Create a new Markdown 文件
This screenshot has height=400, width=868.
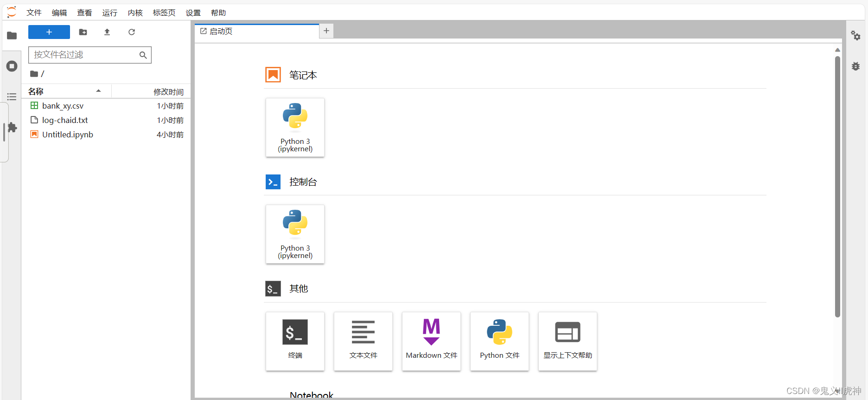(x=431, y=341)
